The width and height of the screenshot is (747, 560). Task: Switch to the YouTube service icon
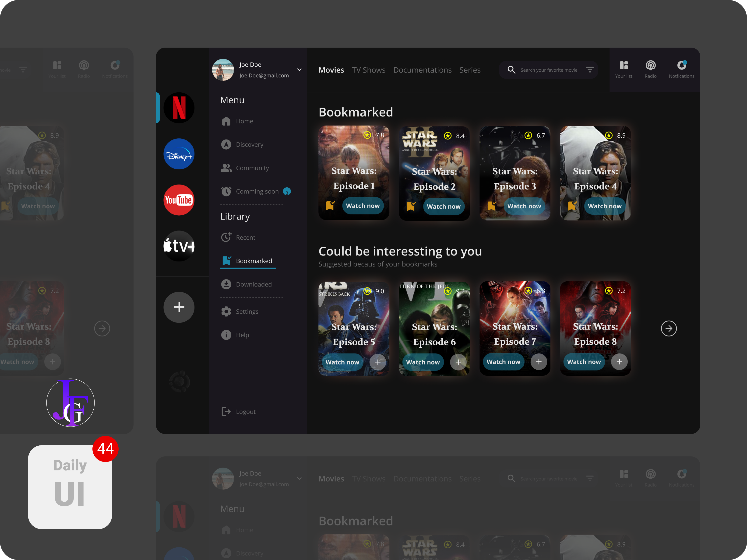pyautogui.click(x=179, y=200)
